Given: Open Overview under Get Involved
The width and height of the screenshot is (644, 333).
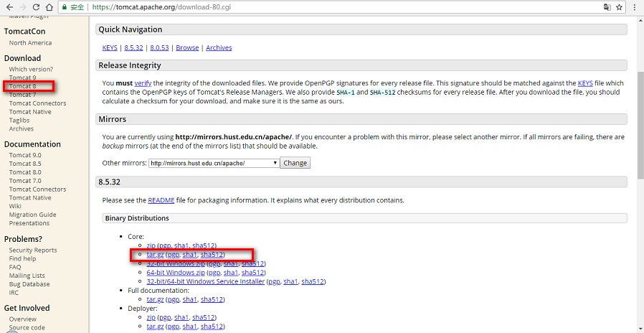Looking at the screenshot, I should [22, 319].
